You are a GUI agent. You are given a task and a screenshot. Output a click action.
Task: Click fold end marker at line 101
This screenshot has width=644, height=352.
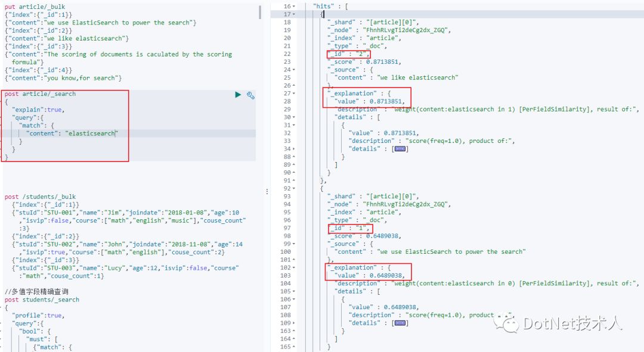[294, 260]
